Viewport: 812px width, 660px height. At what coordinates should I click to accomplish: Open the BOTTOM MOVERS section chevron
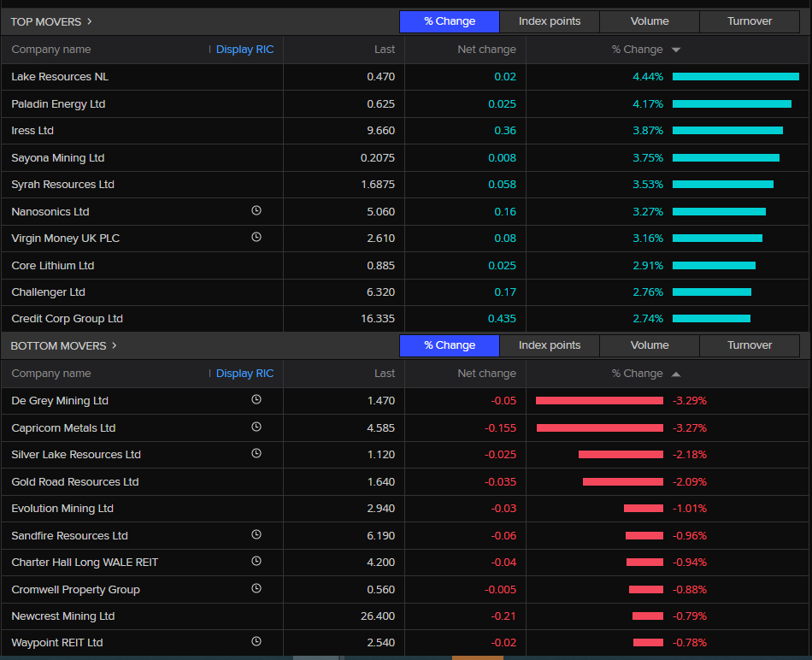click(115, 345)
